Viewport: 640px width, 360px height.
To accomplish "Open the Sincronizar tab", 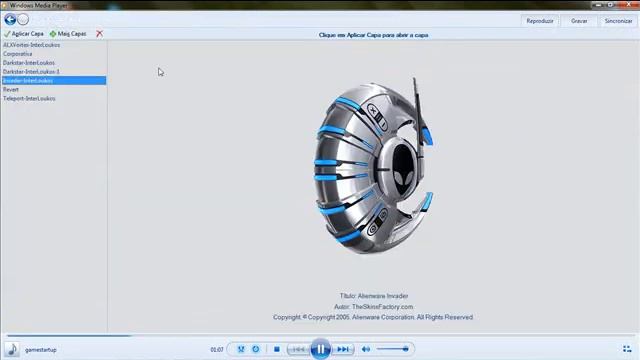I will (x=618, y=21).
